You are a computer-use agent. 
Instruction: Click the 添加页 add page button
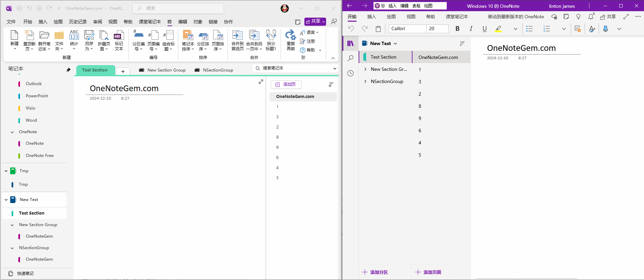pyautogui.click(x=286, y=84)
